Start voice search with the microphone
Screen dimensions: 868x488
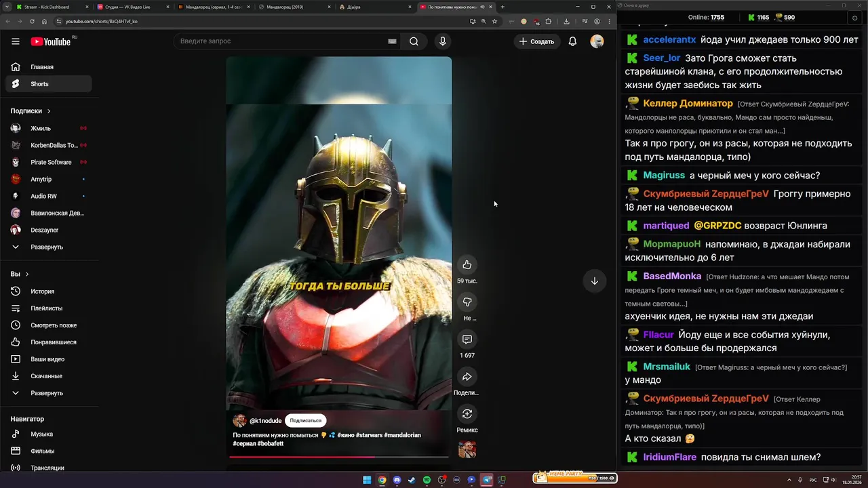click(x=443, y=41)
